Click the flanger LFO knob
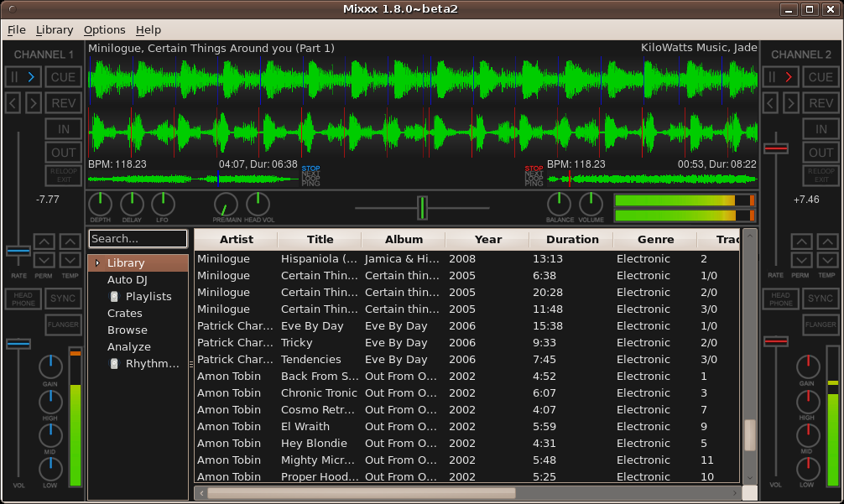844x504 pixels. point(163,205)
